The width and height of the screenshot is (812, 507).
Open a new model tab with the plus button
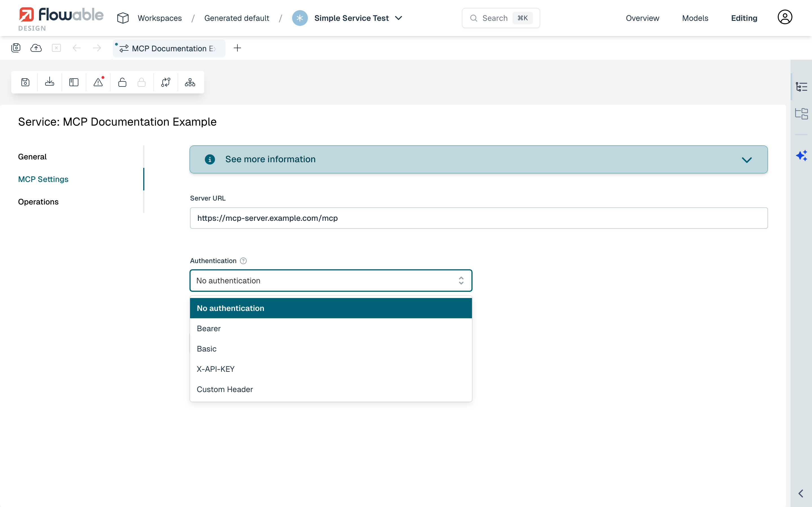coord(238,48)
